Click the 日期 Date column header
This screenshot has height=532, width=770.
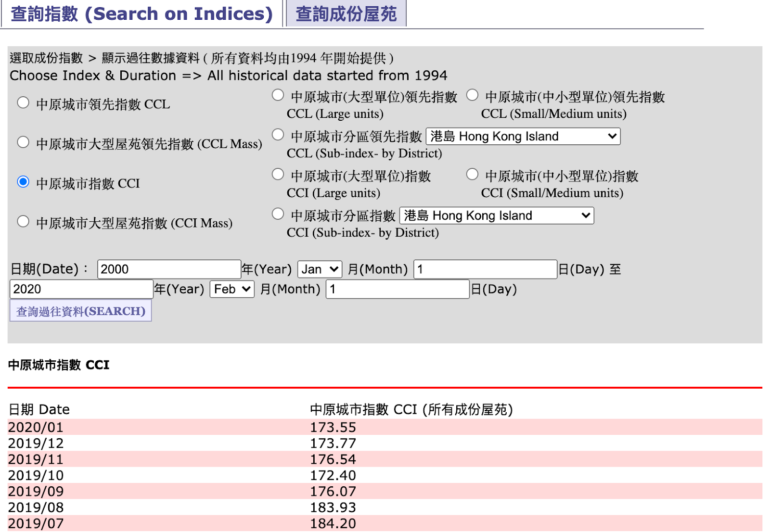tap(39, 409)
